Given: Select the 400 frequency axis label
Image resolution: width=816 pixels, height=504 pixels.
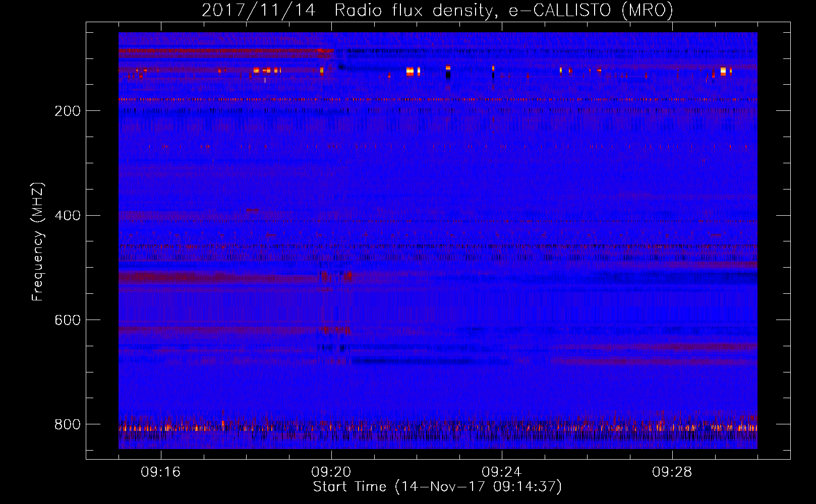Looking at the screenshot, I should 68,216.
